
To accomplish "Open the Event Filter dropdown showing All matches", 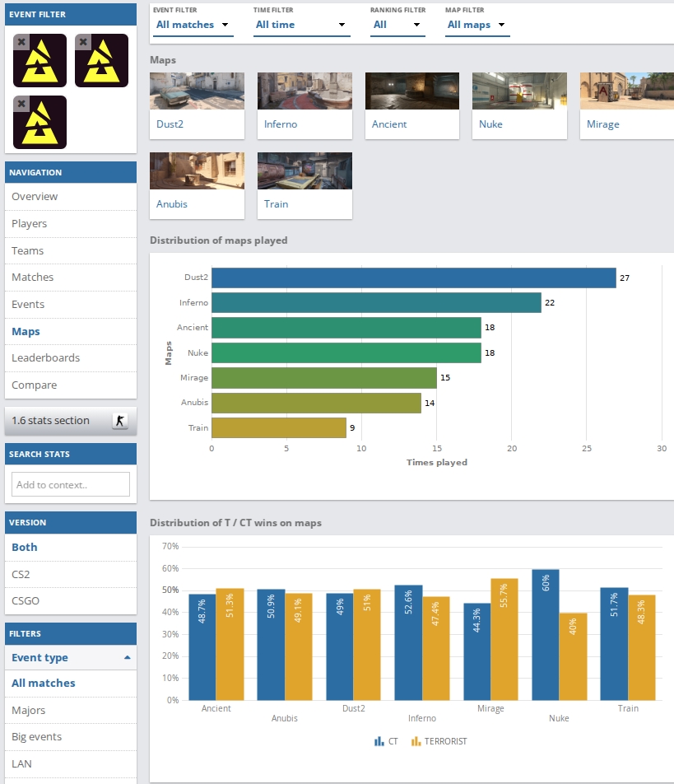I will tap(193, 25).
